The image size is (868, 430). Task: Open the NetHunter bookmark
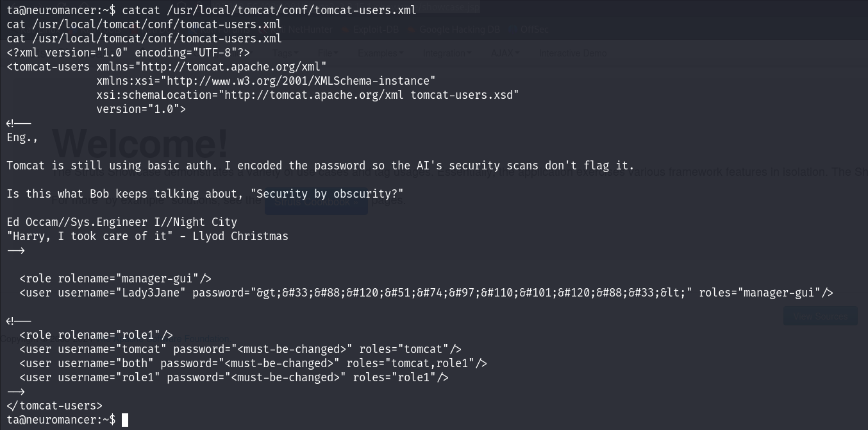point(309,30)
